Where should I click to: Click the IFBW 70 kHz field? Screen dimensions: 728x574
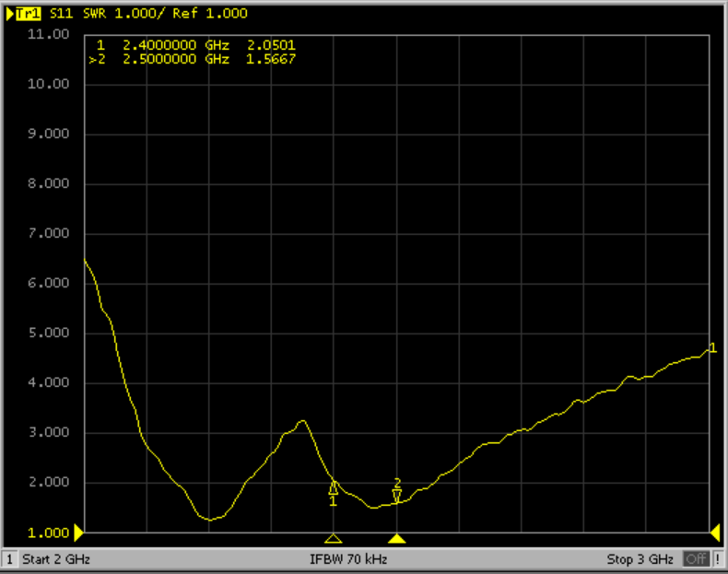point(350,559)
